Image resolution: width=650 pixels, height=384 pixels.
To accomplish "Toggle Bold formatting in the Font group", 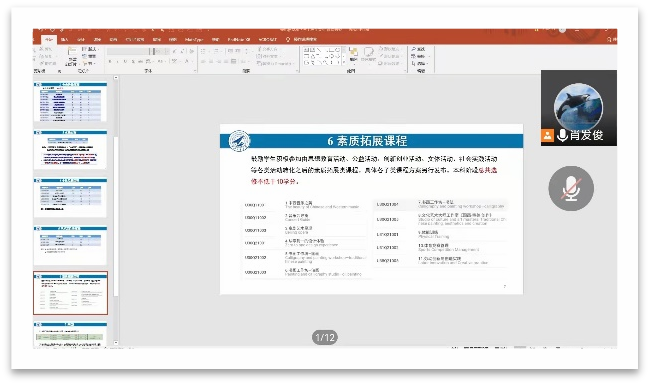I will point(110,61).
